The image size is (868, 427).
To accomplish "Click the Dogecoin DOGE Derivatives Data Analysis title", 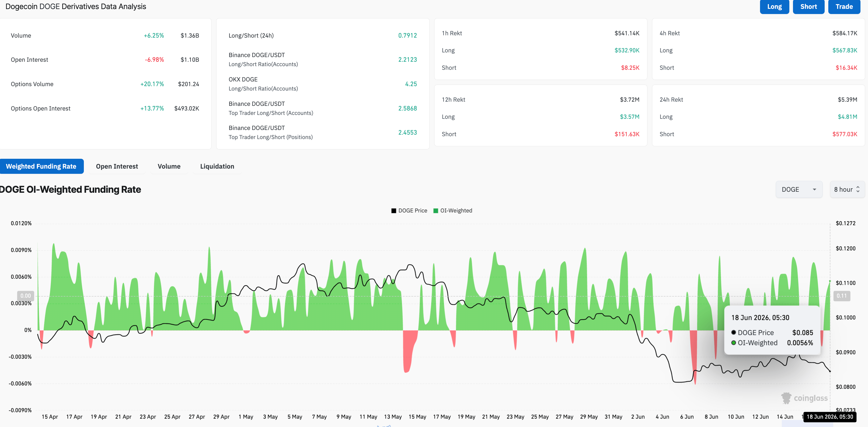I will 76,7.
